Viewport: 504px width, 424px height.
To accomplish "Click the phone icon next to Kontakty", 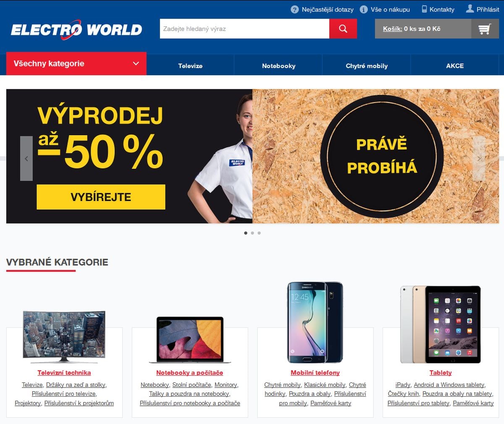I will (x=424, y=9).
